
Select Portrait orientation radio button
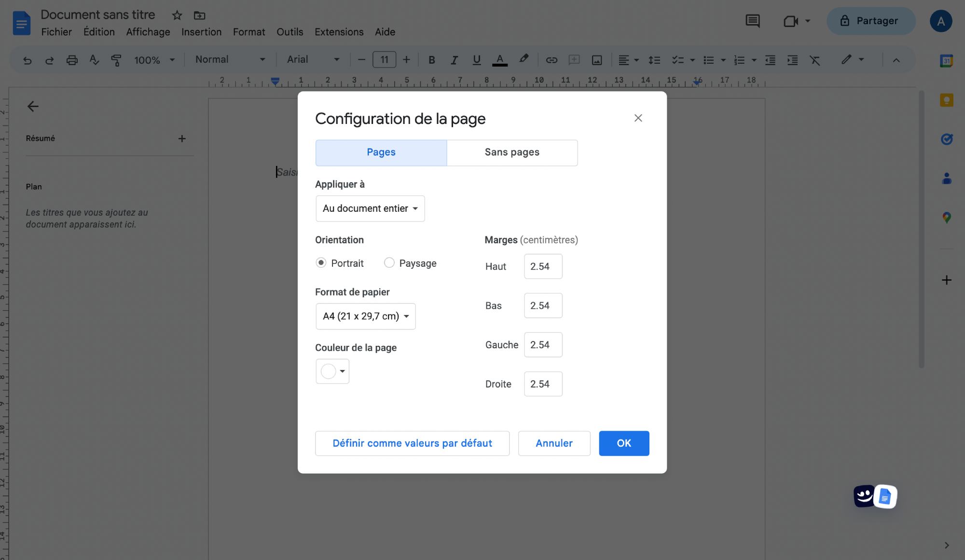pos(321,263)
